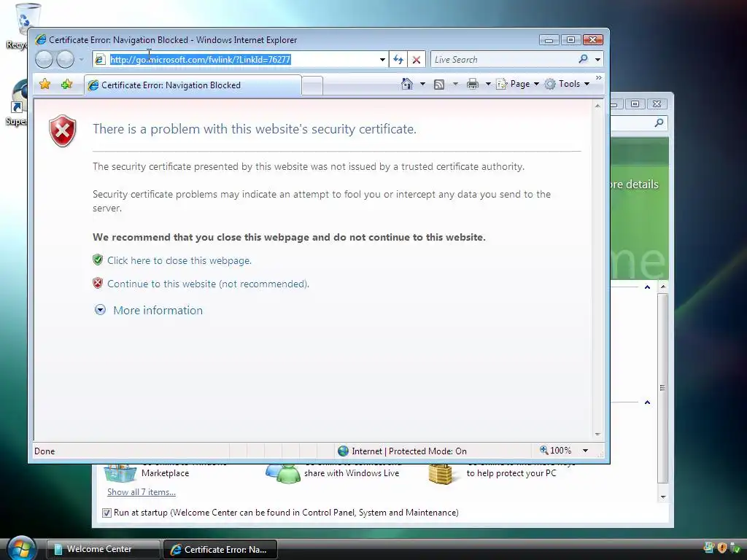Click the Back navigation button

click(x=44, y=60)
